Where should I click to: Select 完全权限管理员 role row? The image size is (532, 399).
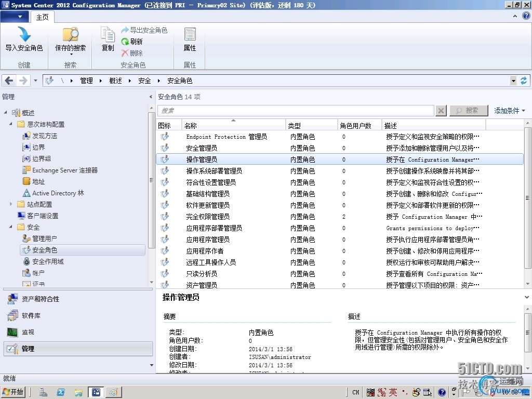(340, 217)
